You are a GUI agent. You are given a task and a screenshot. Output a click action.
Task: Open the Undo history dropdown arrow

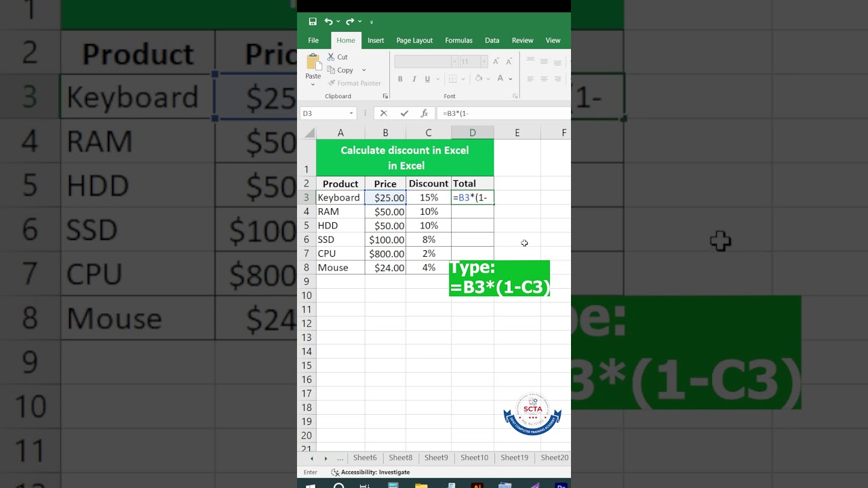pos(338,22)
